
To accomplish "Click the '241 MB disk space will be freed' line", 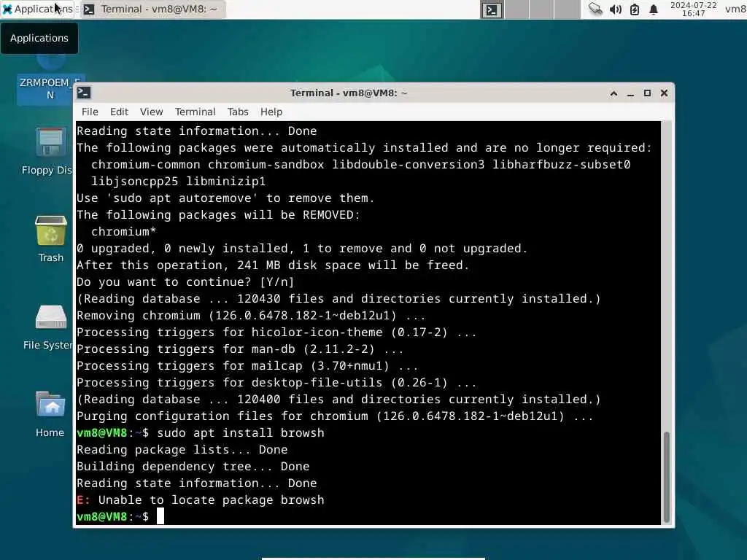I will pos(273,265).
